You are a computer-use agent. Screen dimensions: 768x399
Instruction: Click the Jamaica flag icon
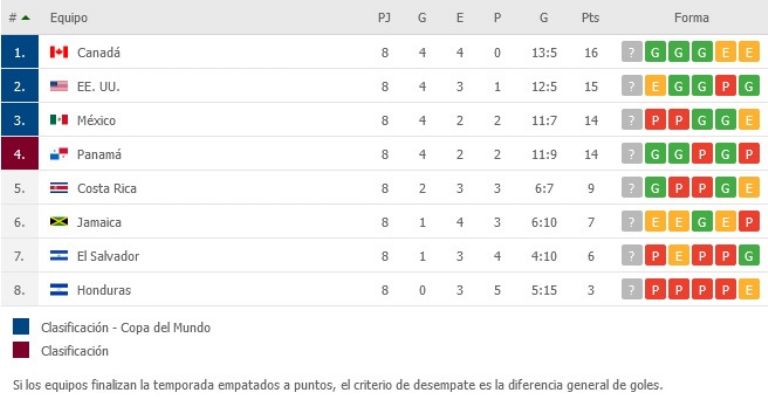[59, 222]
